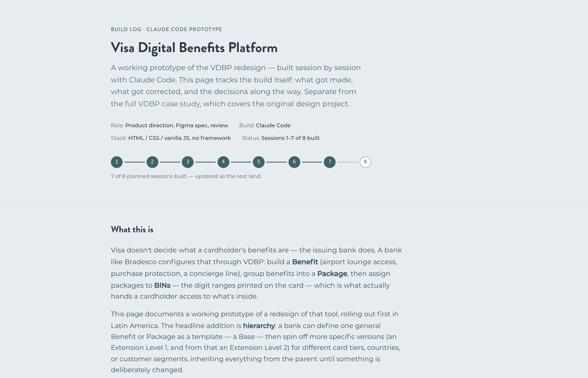Click the 'Sessions 1–7 of 8 built' status
This screenshot has height=378, width=588.
click(x=290, y=138)
